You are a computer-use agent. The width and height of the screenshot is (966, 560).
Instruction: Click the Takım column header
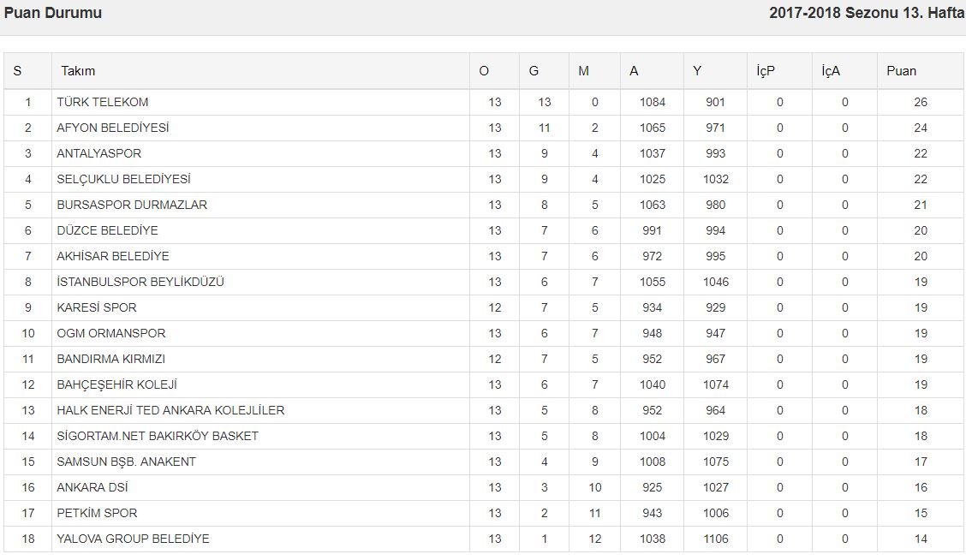tap(78, 71)
